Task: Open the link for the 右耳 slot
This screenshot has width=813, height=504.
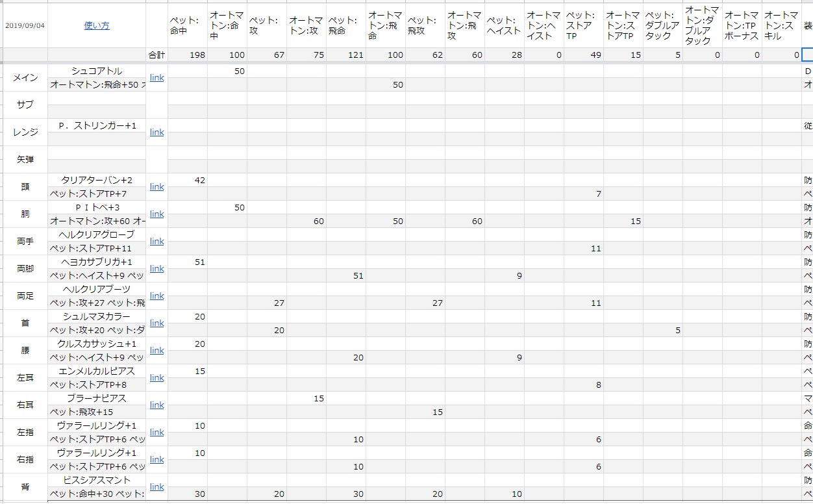Action: pyautogui.click(x=156, y=405)
